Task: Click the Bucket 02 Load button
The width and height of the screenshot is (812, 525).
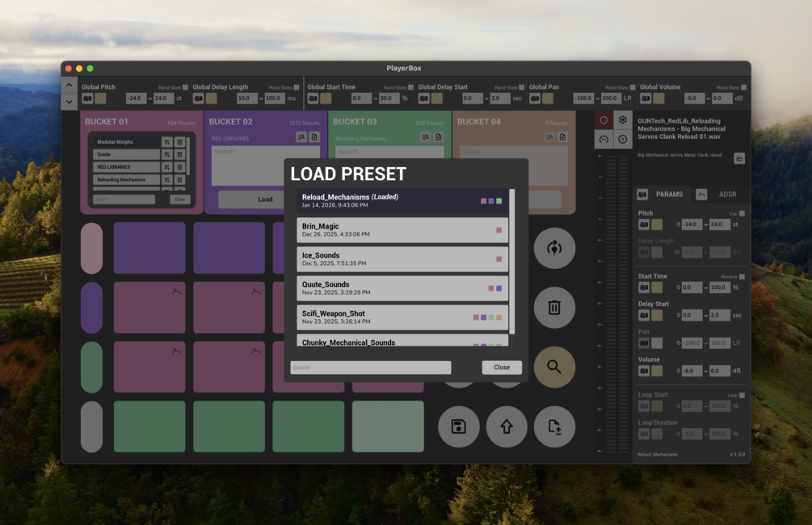Action: (x=265, y=199)
